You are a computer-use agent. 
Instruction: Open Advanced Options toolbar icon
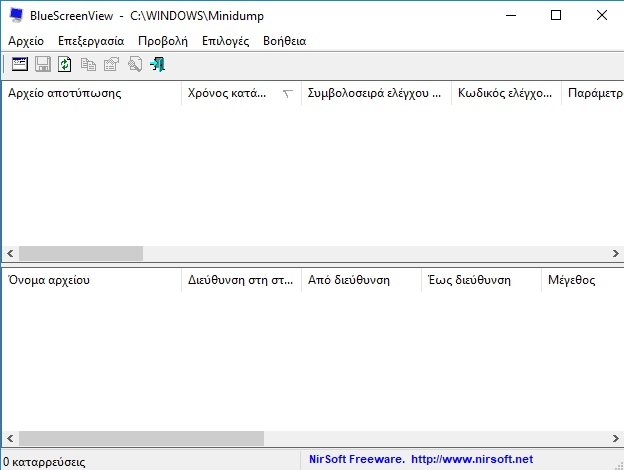pyautogui.click(x=20, y=64)
